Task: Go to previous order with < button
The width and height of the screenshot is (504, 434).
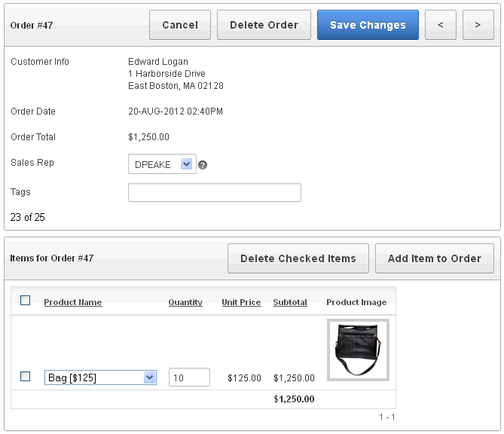Action: (441, 25)
